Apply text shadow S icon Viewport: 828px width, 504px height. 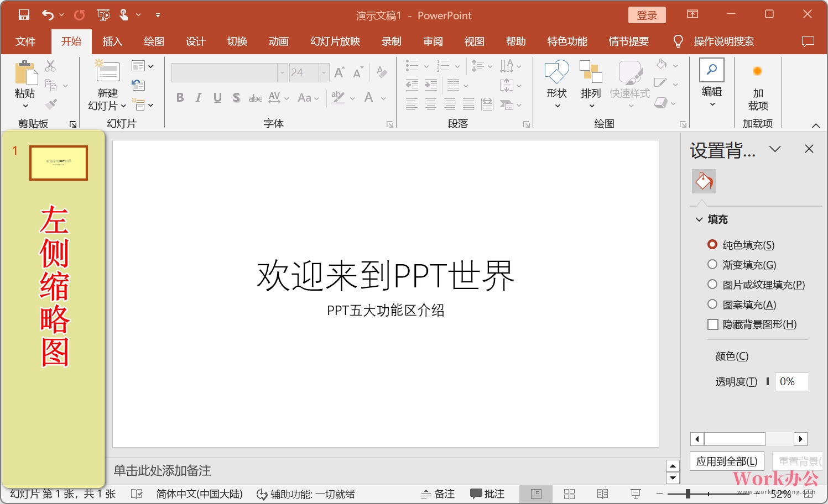click(x=236, y=98)
